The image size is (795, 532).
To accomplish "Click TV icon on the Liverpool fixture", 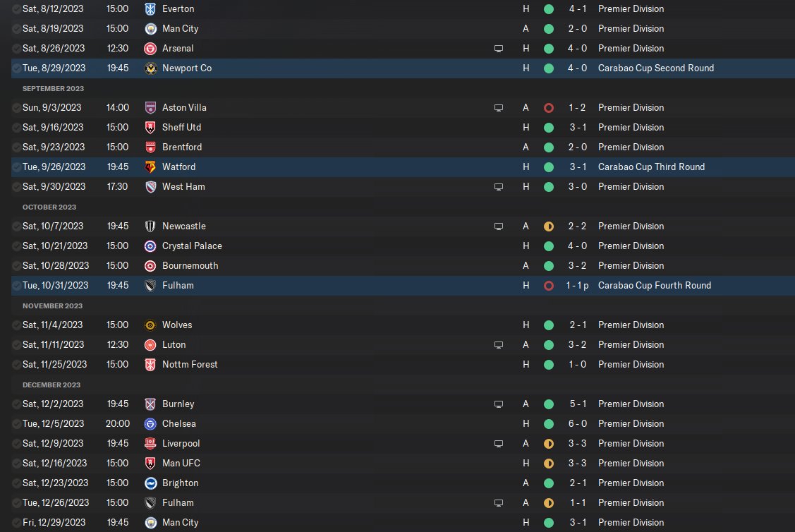I will [499, 444].
